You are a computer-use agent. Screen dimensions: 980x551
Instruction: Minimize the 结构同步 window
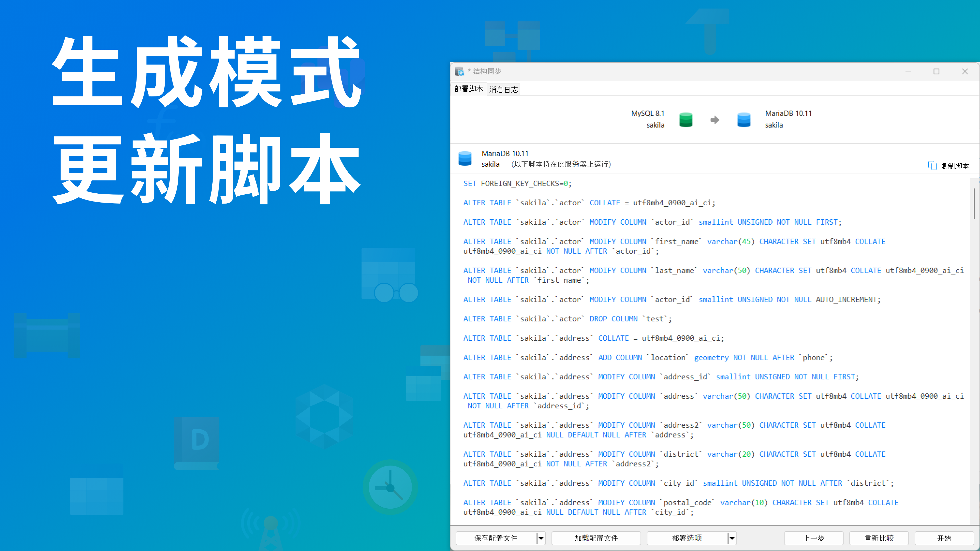[908, 71]
